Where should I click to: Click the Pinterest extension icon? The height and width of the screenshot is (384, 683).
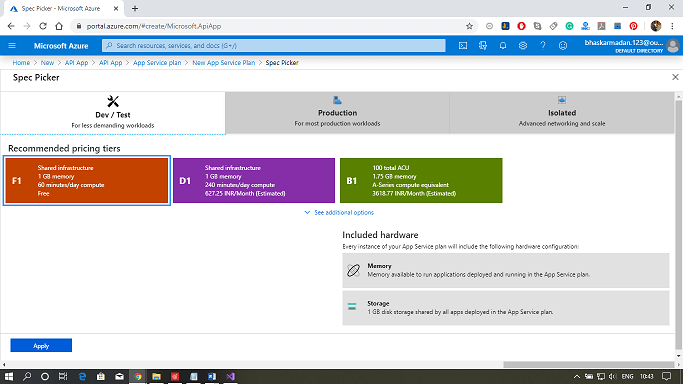click(633, 26)
